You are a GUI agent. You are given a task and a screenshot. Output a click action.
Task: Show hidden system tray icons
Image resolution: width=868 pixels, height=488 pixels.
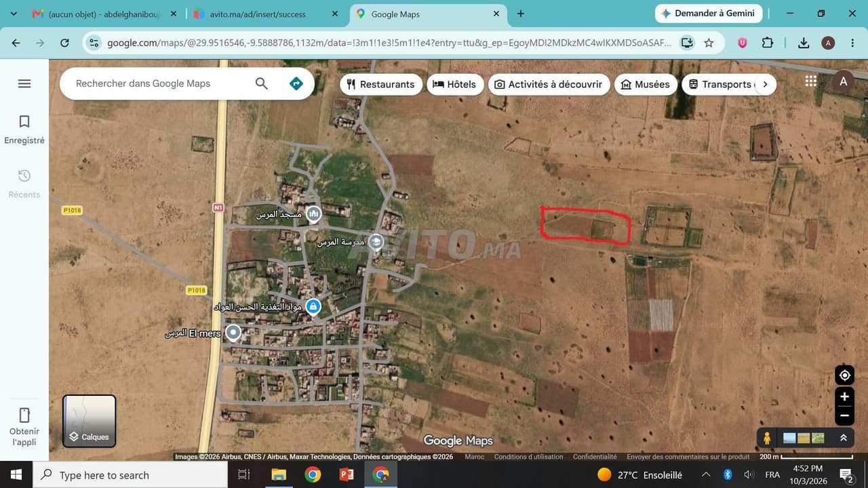[x=706, y=474]
